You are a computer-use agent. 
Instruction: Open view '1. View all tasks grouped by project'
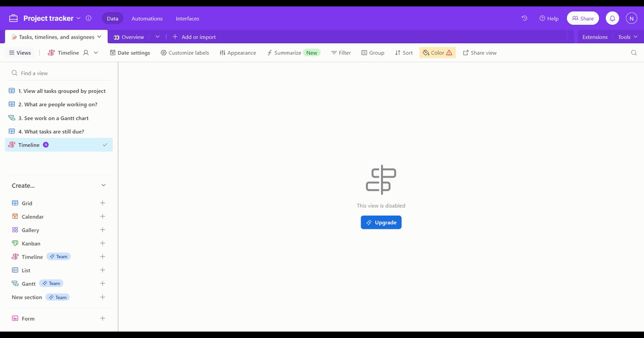[x=59, y=91]
